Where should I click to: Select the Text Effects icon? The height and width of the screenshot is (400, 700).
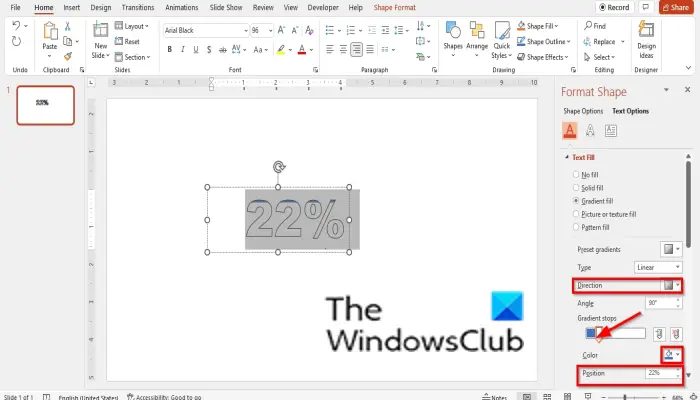click(590, 131)
